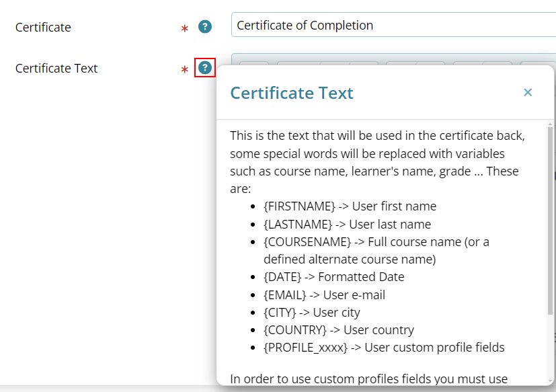
Task: Click the {FIRSTNAME} variable line
Action: 350,206
